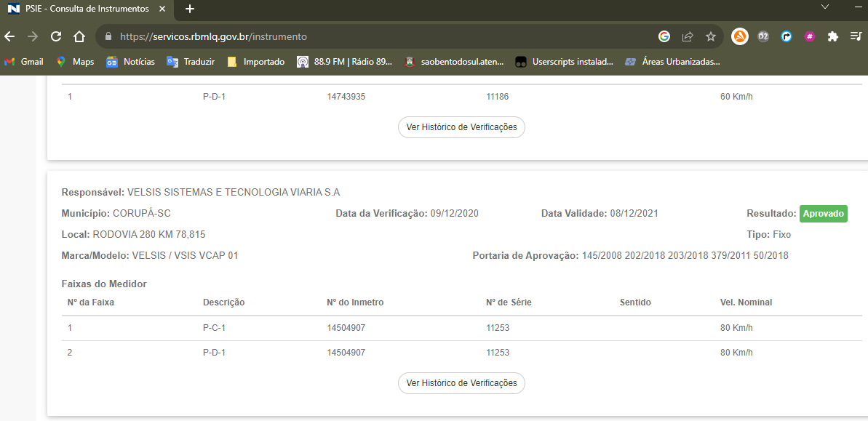Bookmark this page with the star icon
868x421 pixels.
(x=711, y=36)
